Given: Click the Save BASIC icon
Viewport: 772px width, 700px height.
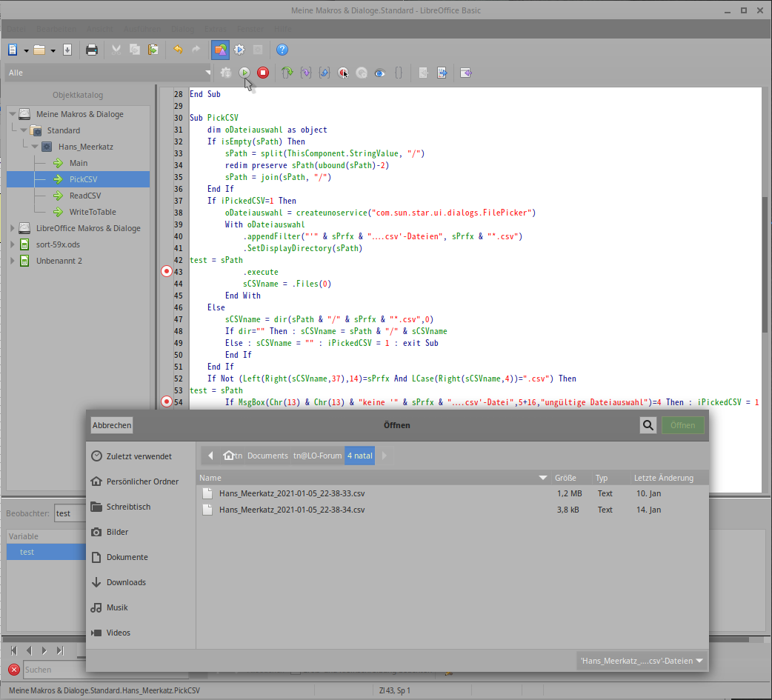Looking at the screenshot, I should pos(442,73).
